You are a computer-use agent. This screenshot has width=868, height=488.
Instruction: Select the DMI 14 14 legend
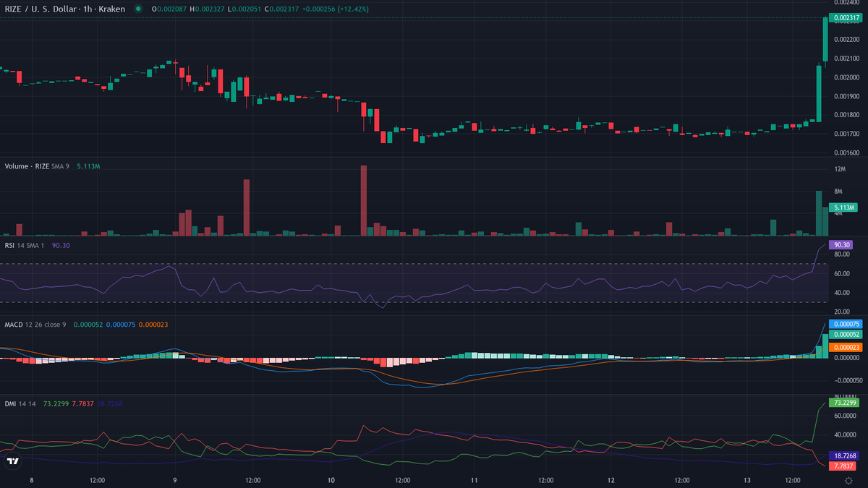pos(21,403)
